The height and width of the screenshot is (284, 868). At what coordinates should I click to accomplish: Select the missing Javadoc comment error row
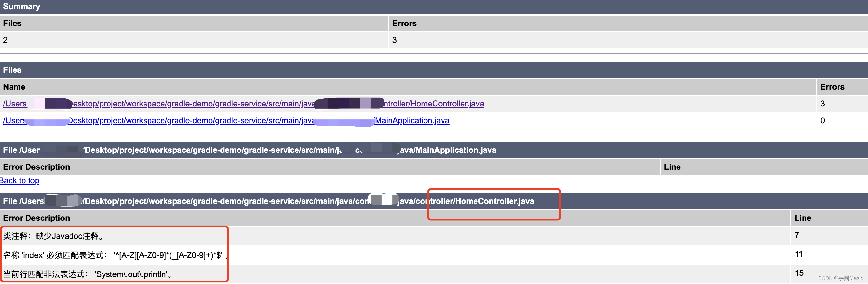395,236
